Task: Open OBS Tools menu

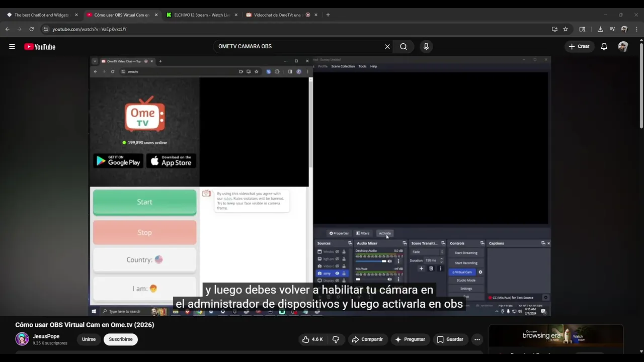Action: point(362,66)
